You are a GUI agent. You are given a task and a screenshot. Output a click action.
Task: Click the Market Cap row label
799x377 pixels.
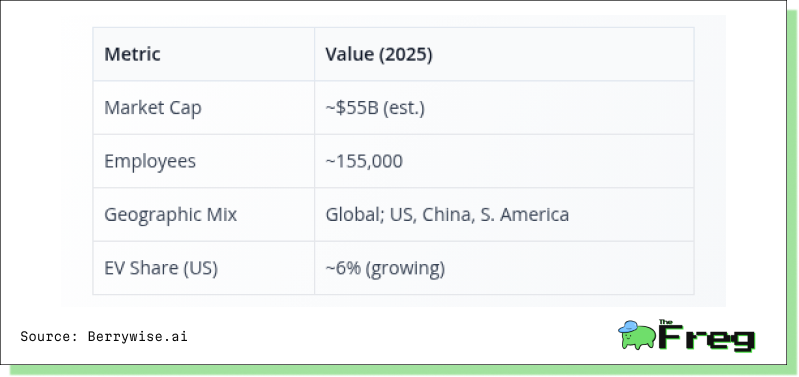(153, 108)
